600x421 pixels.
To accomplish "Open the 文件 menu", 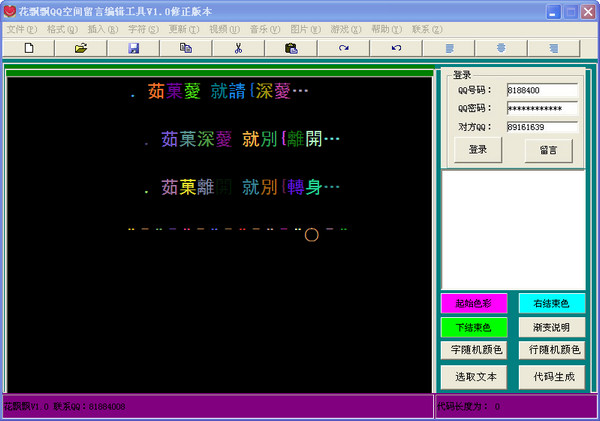I will tap(22, 29).
